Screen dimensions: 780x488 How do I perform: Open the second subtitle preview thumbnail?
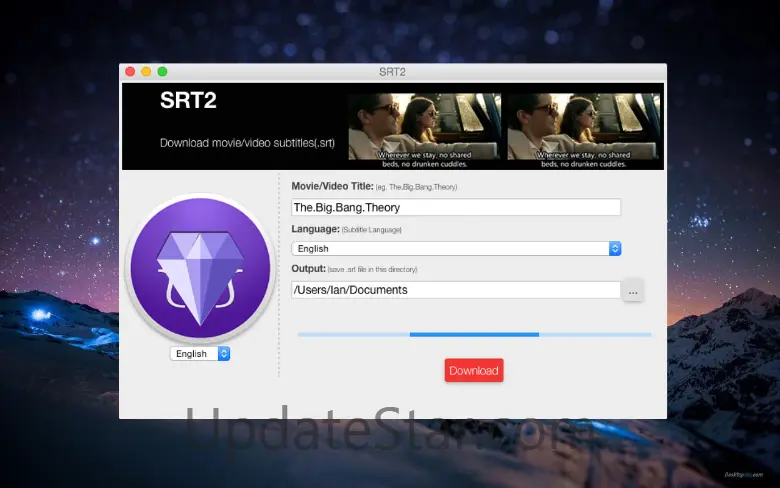[583, 127]
